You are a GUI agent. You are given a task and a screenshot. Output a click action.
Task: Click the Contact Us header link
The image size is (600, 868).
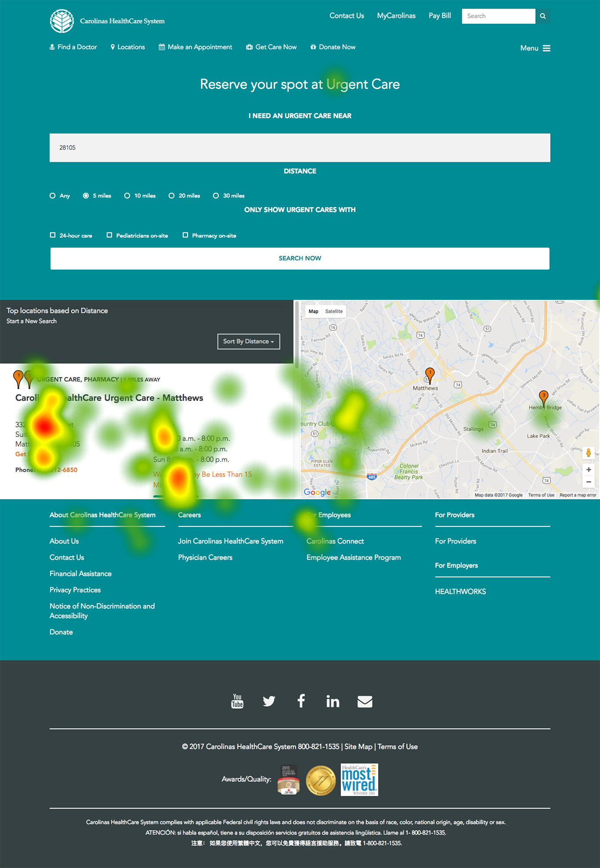(347, 16)
